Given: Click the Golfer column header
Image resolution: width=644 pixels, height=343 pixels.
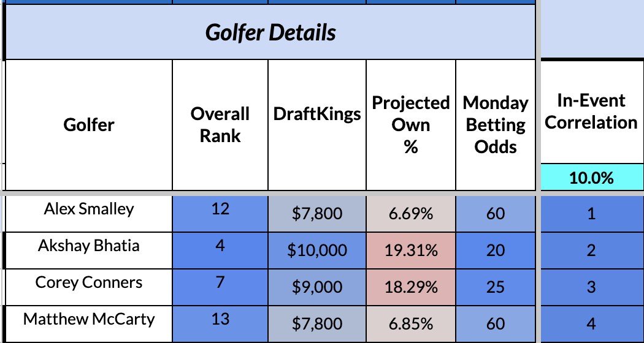Looking at the screenshot, I should tap(89, 125).
